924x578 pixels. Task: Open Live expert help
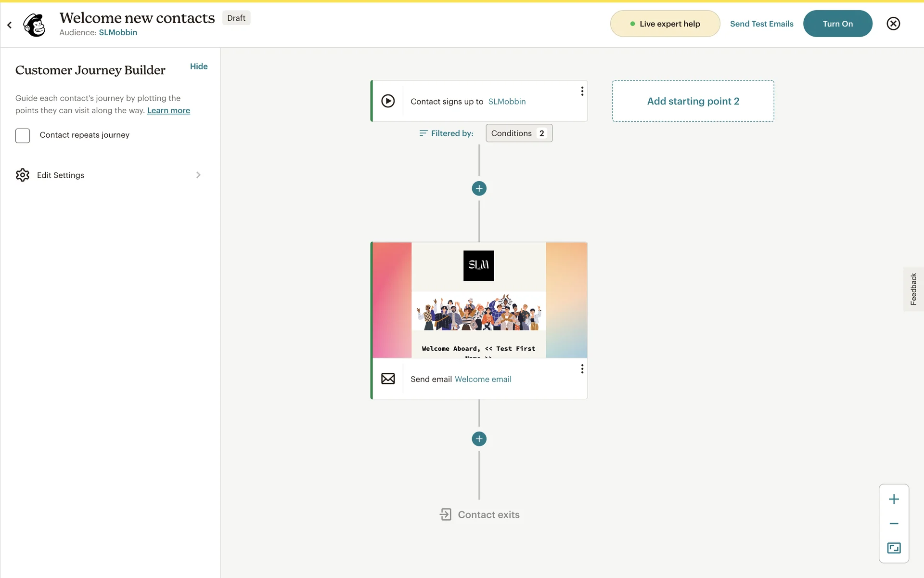665,24
